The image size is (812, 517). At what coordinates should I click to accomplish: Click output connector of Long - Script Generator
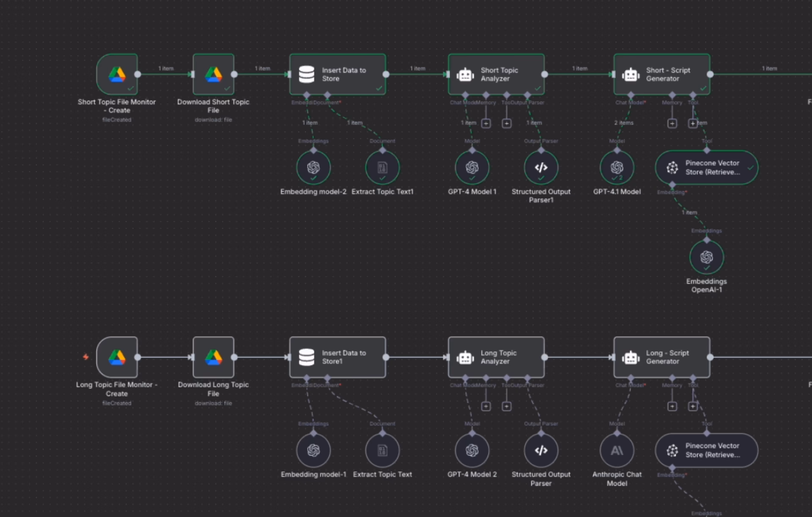click(710, 357)
